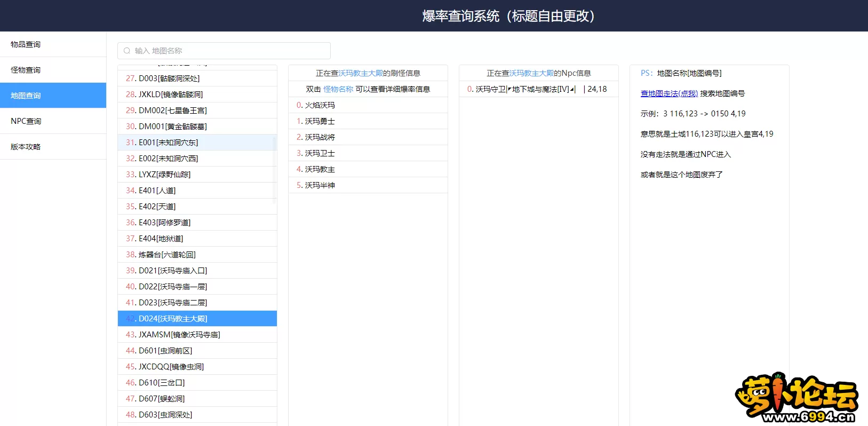Select map row 27. D003[骷髅洞深处]

tap(197, 78)
